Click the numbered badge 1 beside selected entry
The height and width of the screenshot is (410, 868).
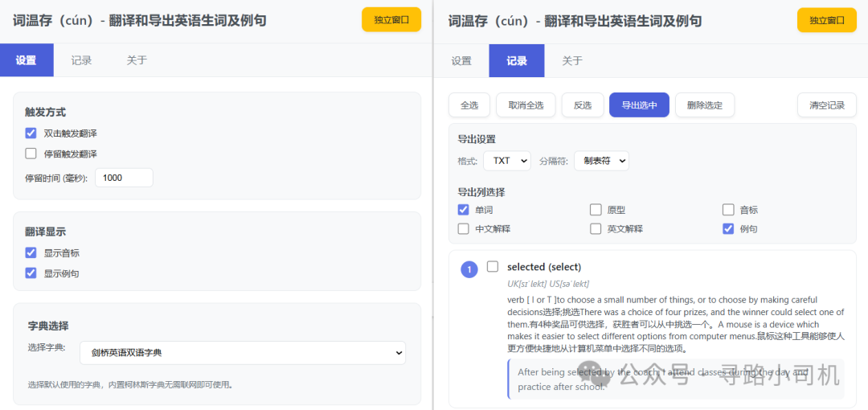click(x=469, y=269)
